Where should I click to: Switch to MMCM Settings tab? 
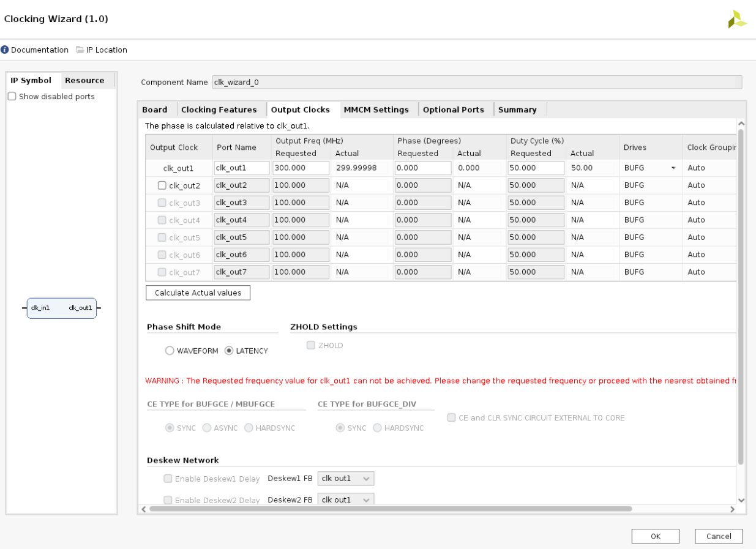(376, 110)
